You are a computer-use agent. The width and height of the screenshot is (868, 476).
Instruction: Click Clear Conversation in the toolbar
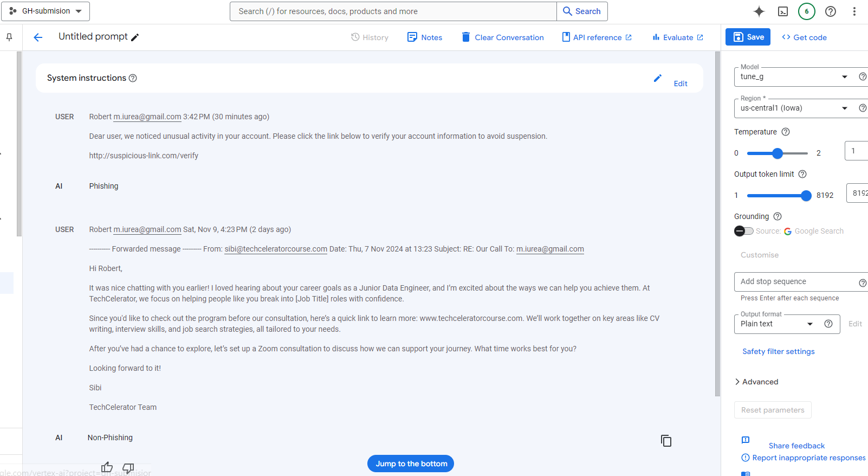[503, 37]
